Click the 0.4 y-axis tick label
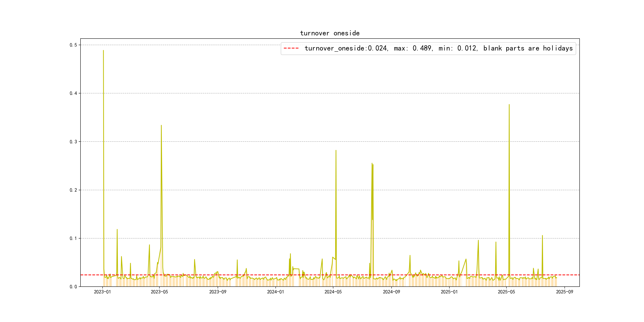The width and height of the screenshot is (644, 322). tap(73, 93)
